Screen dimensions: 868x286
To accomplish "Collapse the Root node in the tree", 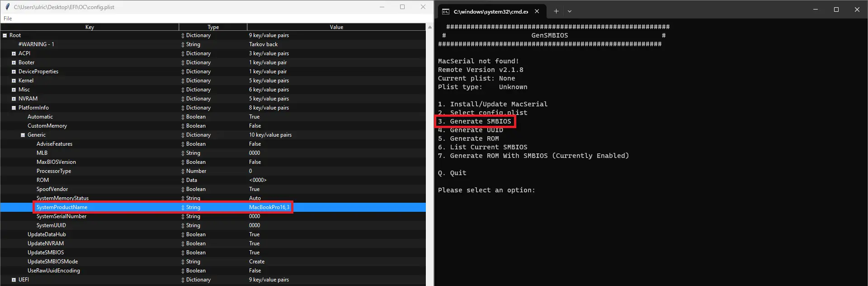I will (5, 35).
